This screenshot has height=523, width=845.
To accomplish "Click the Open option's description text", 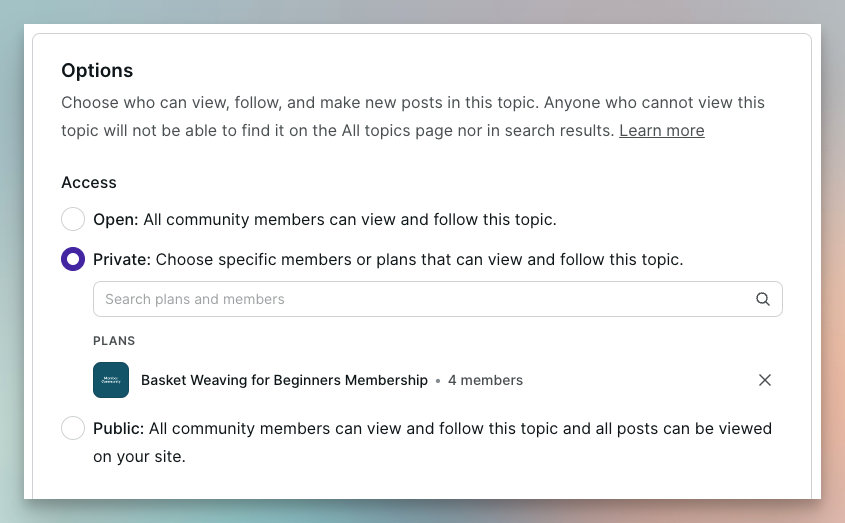I will 350,219.
